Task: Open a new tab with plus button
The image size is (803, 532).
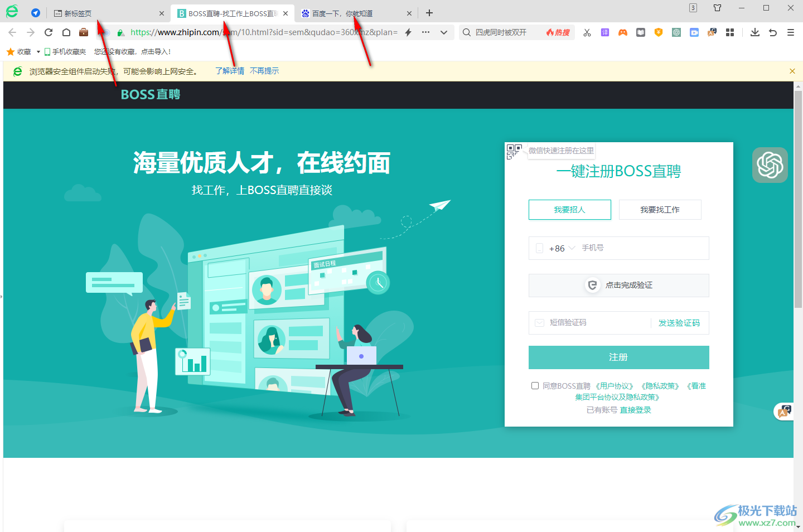Action: coord(429,13)
